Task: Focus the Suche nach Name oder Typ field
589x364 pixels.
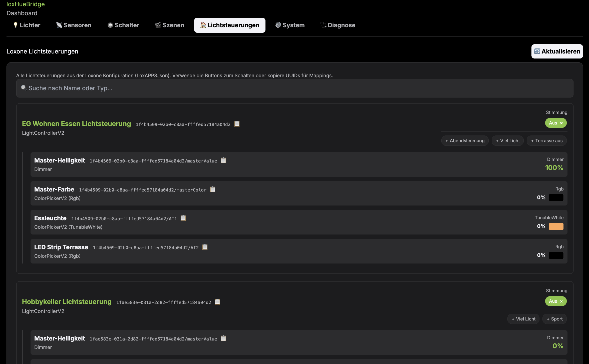Action: pos(295,88)
